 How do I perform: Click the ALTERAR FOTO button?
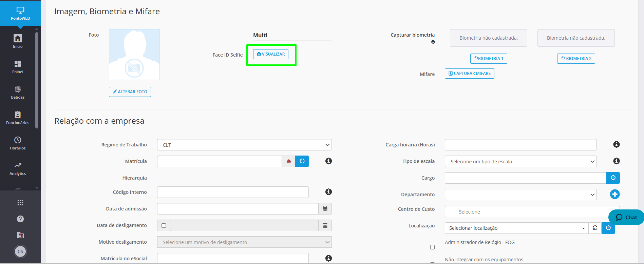[x=130, y=92]
